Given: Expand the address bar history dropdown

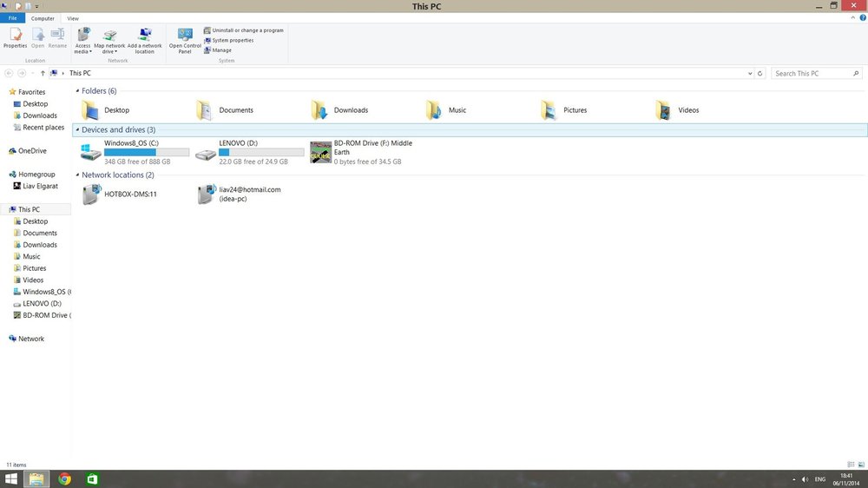Looking at the screenshot, I should tap(750, 73).
